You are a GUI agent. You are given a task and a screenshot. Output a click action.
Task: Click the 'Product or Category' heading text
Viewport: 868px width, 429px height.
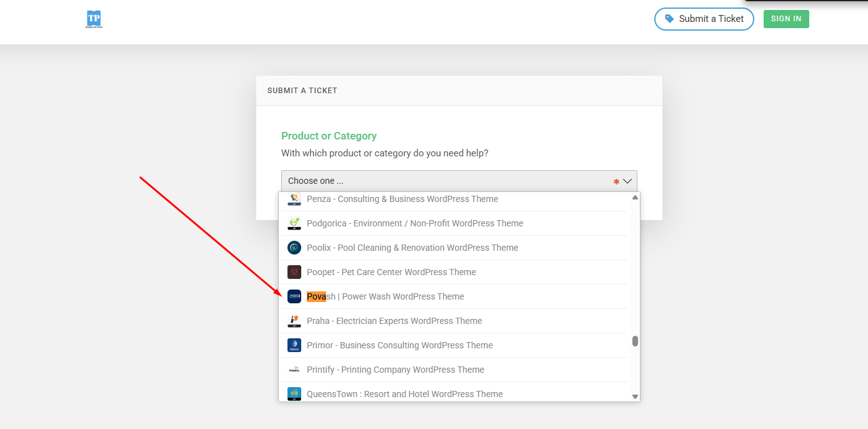pyautogui.click(x=329, y=136)
